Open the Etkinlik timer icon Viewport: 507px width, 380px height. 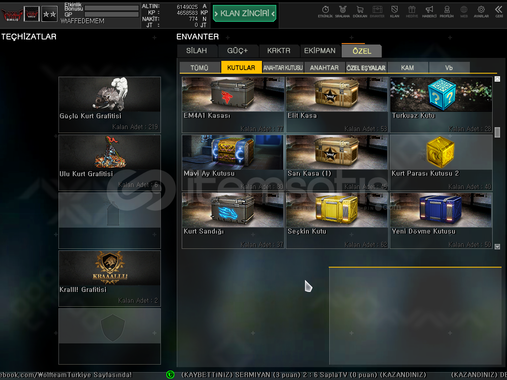pos(325,11)
